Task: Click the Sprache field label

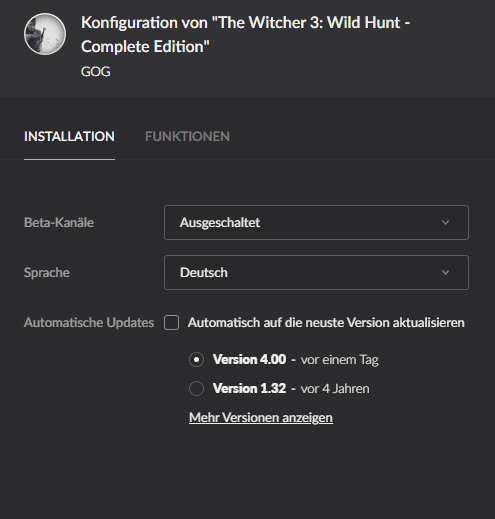Action: pos(47,273)
